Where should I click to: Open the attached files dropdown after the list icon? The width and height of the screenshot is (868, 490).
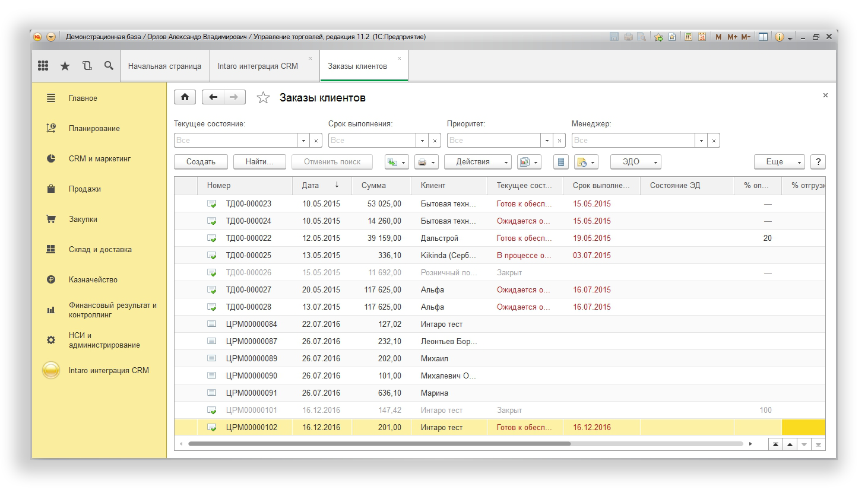point(586,162)
